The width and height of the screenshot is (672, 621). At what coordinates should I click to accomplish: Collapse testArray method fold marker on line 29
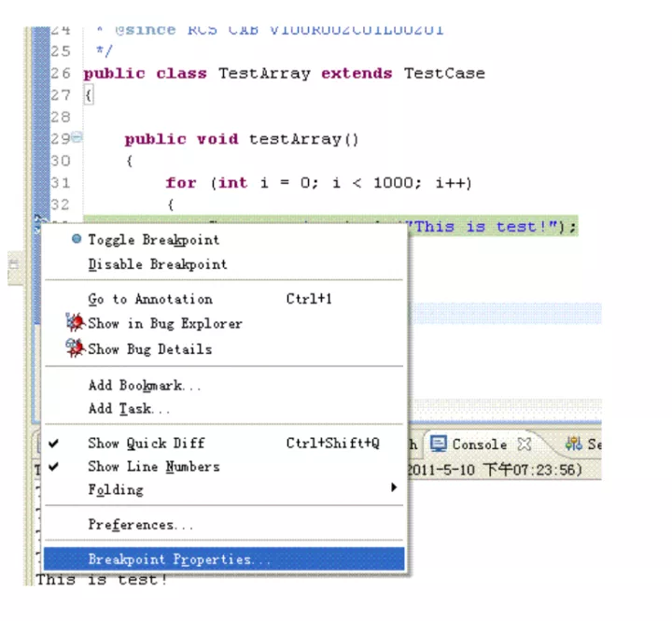pos(77,137)
